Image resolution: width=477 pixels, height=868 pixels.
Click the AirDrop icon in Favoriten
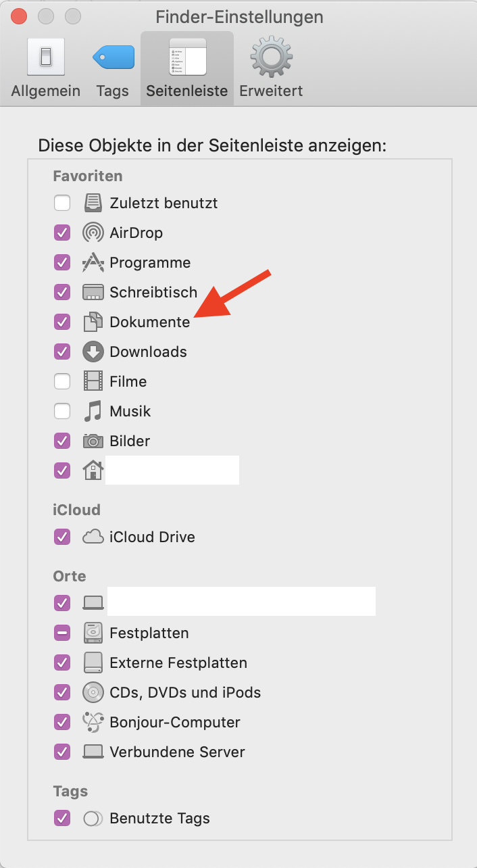coord(93,233)
